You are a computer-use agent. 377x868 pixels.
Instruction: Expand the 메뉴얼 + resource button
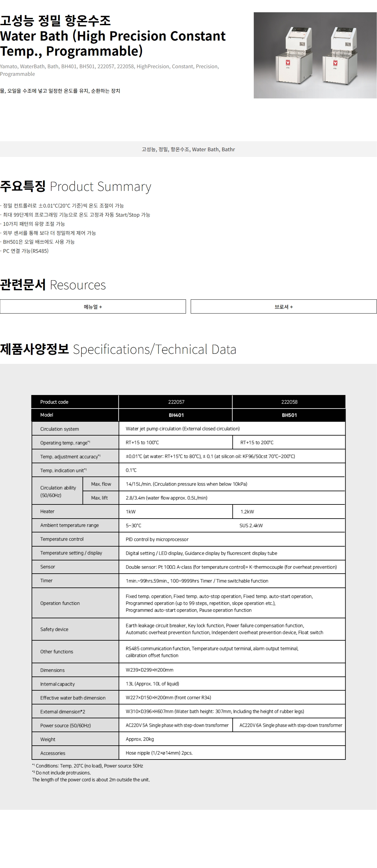[93, 307]
